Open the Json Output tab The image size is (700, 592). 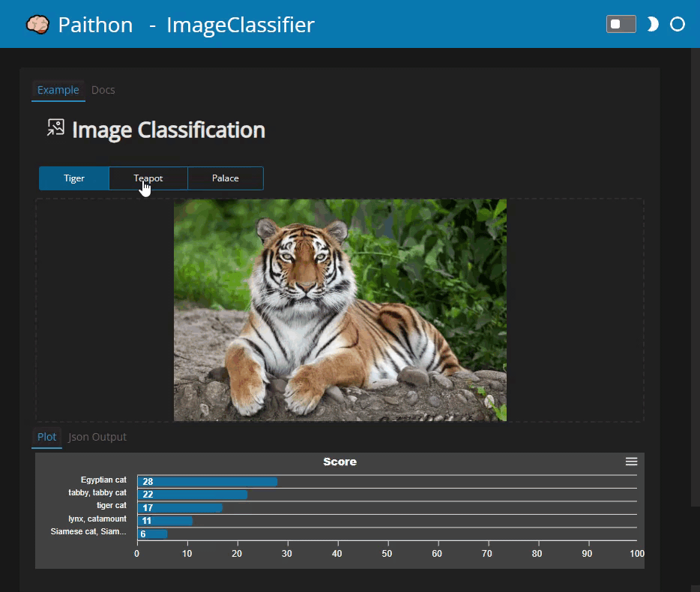[x=97, y=437]
